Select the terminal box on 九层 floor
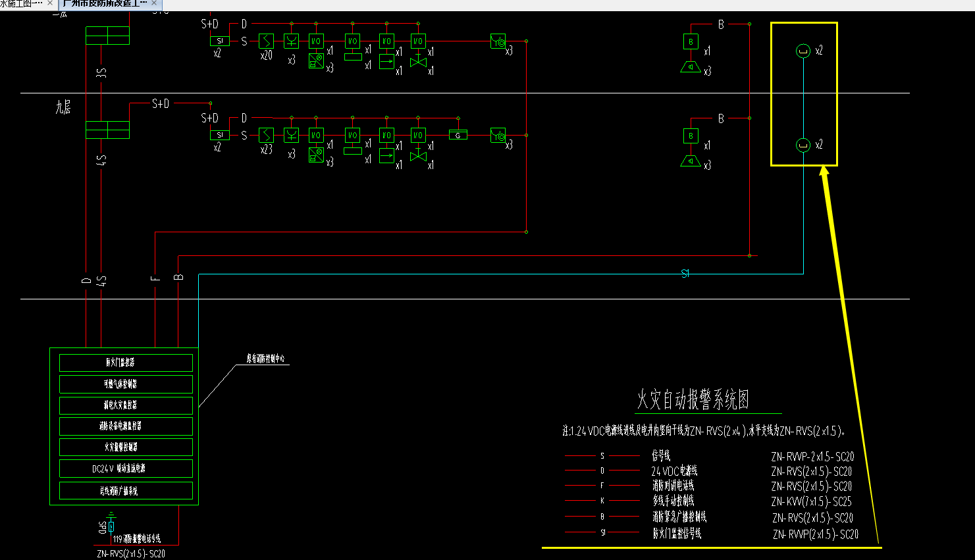Viewport: 975px width, 560px height. [107, 130]
